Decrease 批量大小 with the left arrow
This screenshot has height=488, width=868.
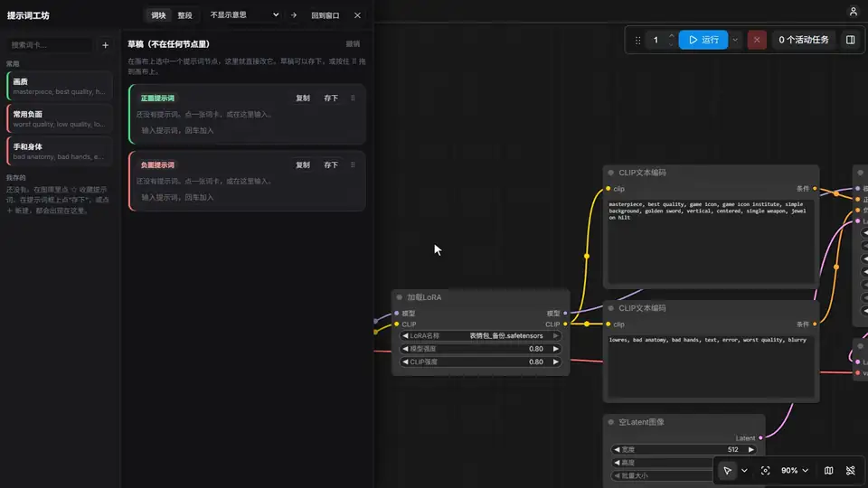tap(617, 476)
